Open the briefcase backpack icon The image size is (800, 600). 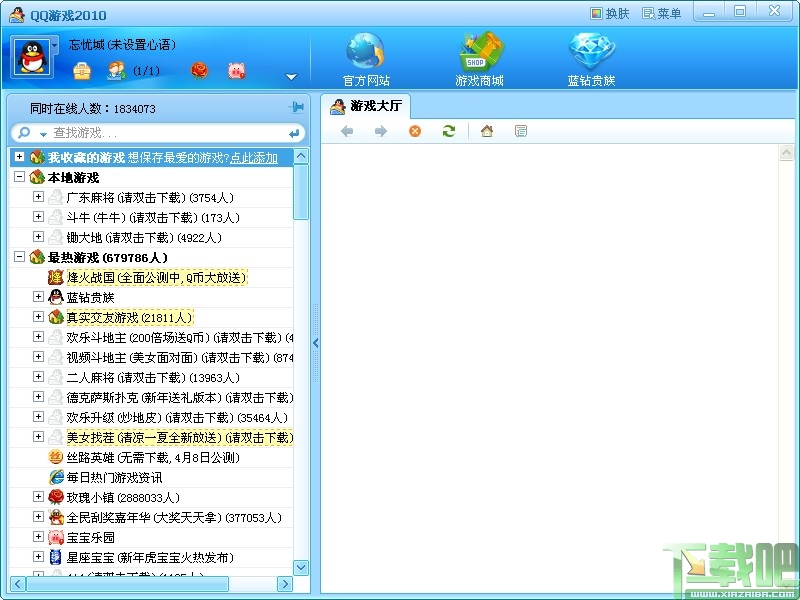(82, 71)
